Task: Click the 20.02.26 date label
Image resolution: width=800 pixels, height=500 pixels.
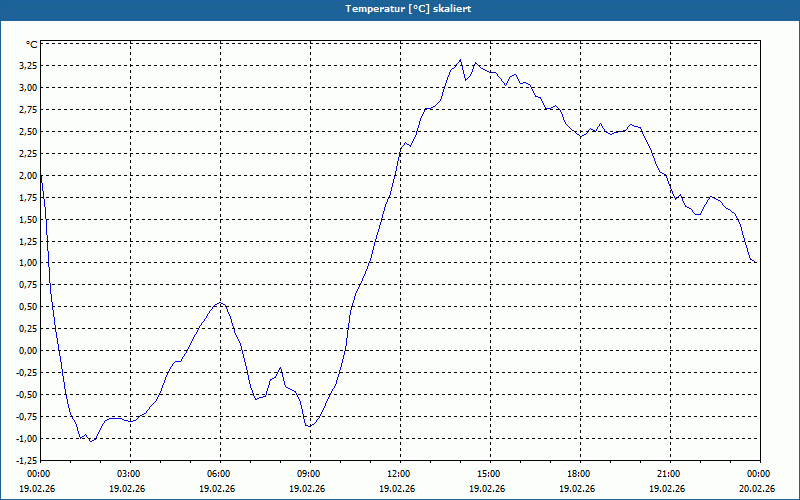Action: [x=757, y=488]
